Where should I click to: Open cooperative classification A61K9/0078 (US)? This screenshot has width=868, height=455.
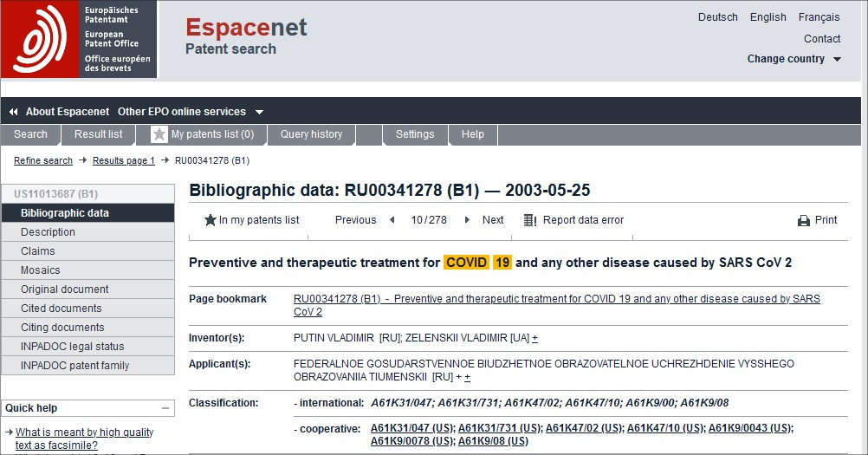(x=412, y=441)
